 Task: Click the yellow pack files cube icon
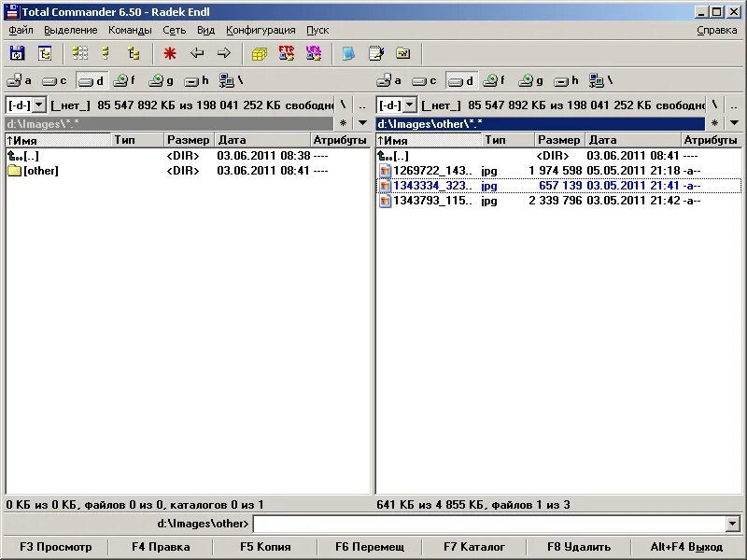[x=260, y=53]
